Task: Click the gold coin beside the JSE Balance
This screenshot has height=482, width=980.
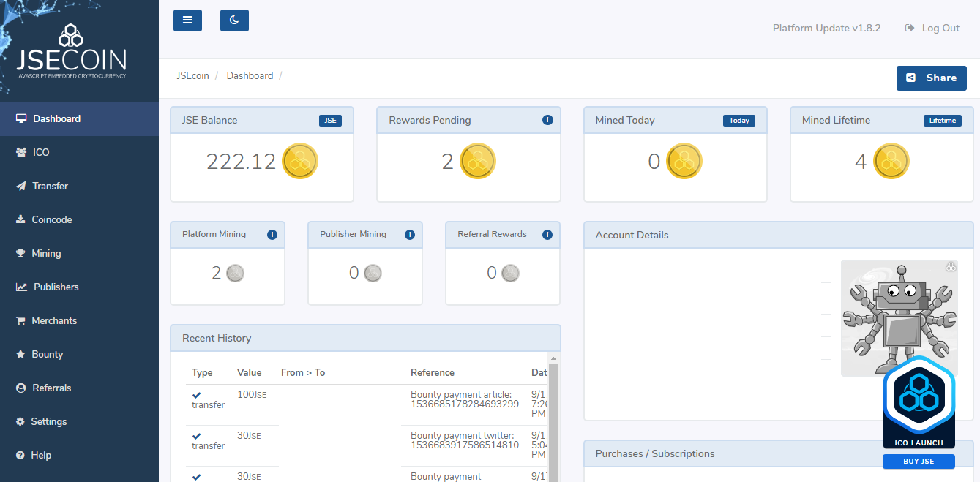Action: [x=300, y=161]
